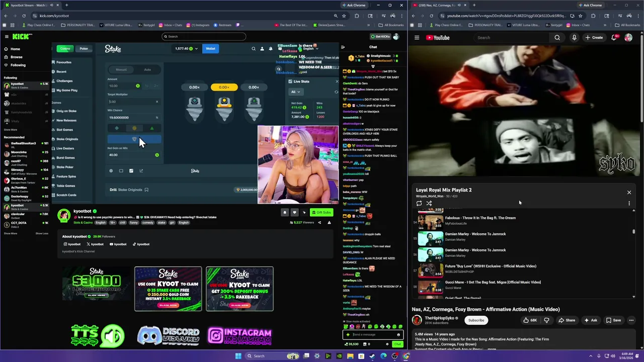644x362 pixels.
Task: Click Show More under Recommended
Action: [x=10, y=233]
